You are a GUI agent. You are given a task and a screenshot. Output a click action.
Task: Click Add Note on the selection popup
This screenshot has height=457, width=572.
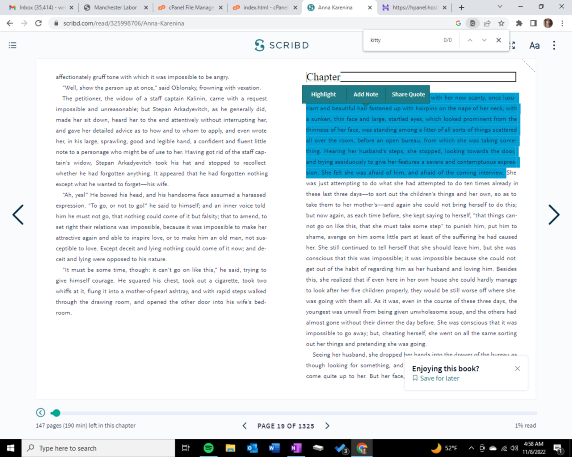(366, 94)
